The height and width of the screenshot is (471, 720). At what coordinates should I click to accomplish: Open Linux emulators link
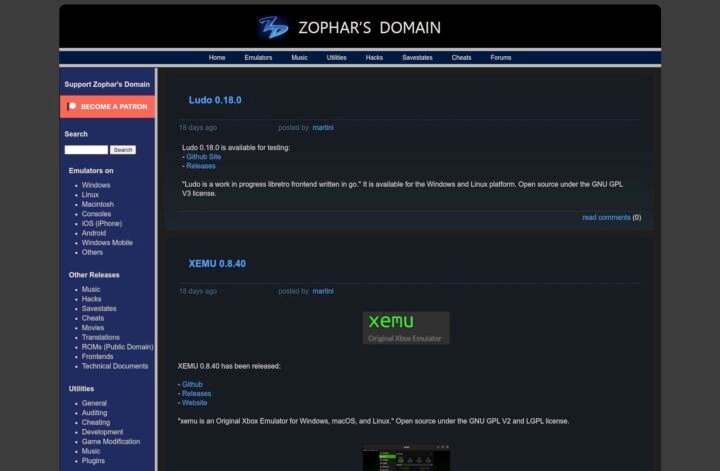click(x=90, y=195)
